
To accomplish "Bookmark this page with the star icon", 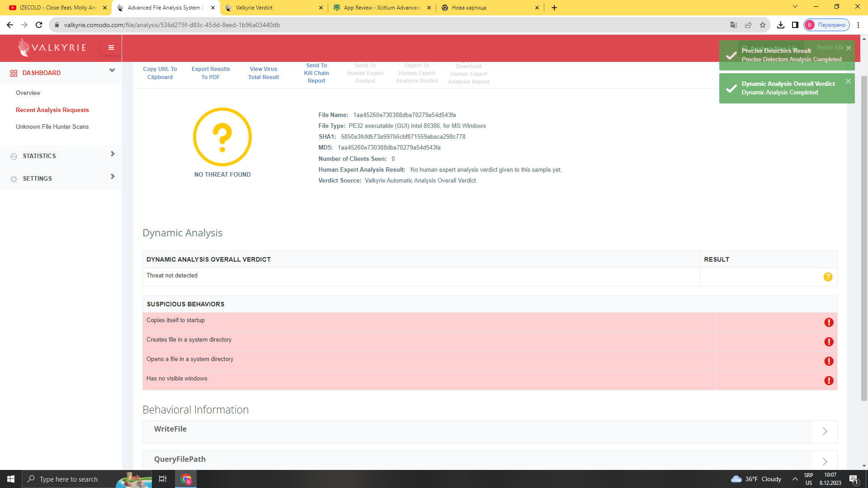I will click(763, 25).
